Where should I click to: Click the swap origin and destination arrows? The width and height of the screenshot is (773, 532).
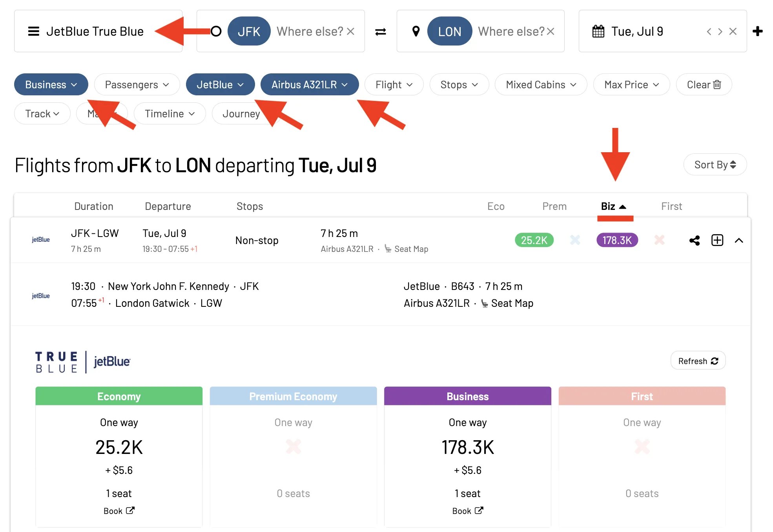[381, 31]
